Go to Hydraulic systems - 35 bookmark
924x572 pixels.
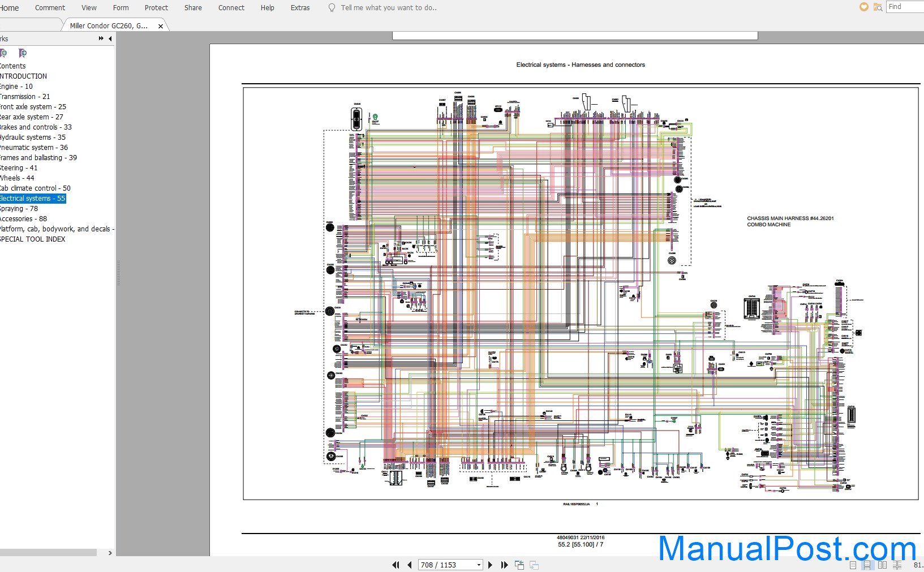tap(33, 137)
